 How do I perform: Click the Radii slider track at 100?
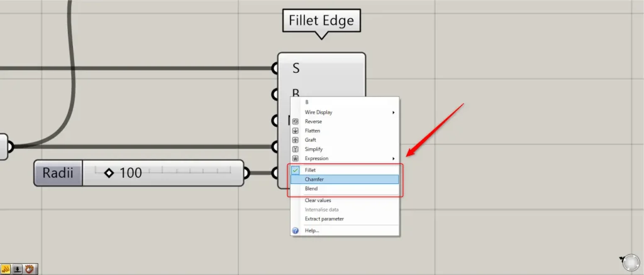163,173
